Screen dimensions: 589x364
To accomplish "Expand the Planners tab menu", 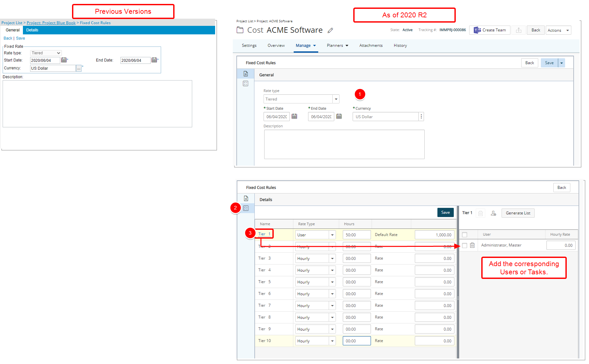I will [x=338, y=45].
